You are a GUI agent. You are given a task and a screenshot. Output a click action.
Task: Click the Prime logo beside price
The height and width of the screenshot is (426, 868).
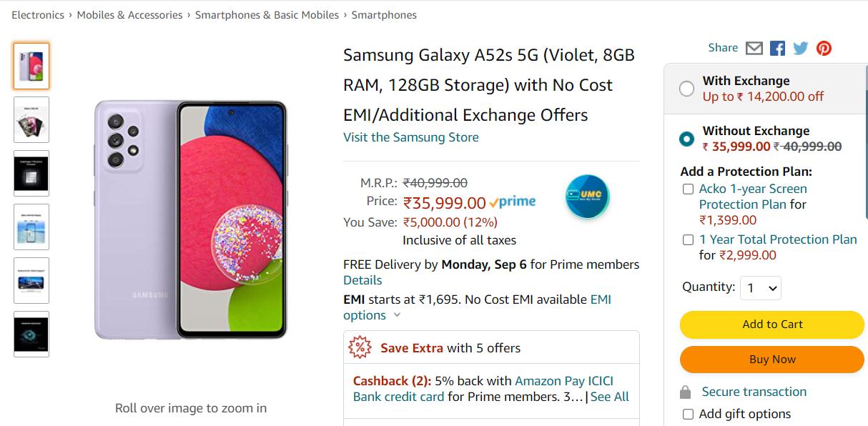click(513, 202)
